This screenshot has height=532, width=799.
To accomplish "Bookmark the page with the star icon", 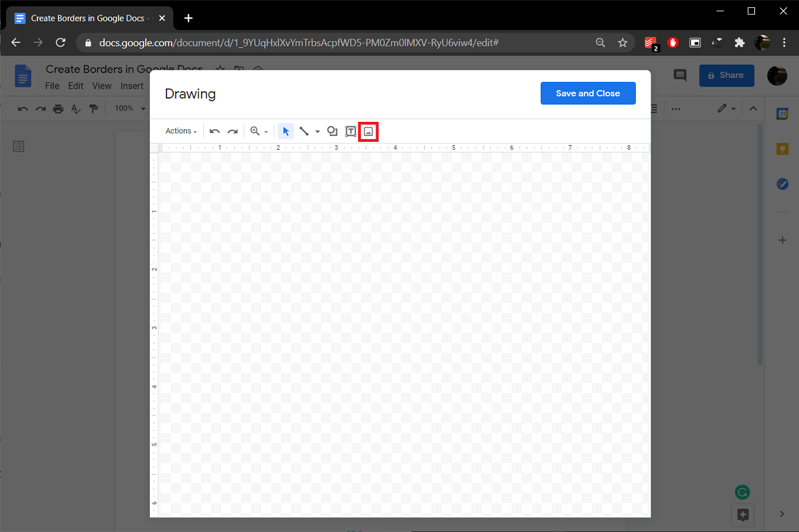I will tap(623, 42).
